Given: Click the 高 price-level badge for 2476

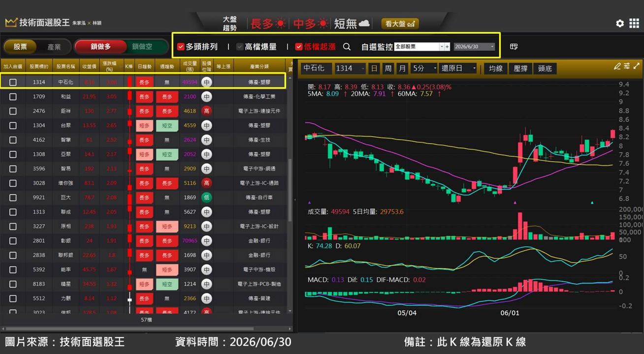Looking at the screenshot, I should point(207,111).
